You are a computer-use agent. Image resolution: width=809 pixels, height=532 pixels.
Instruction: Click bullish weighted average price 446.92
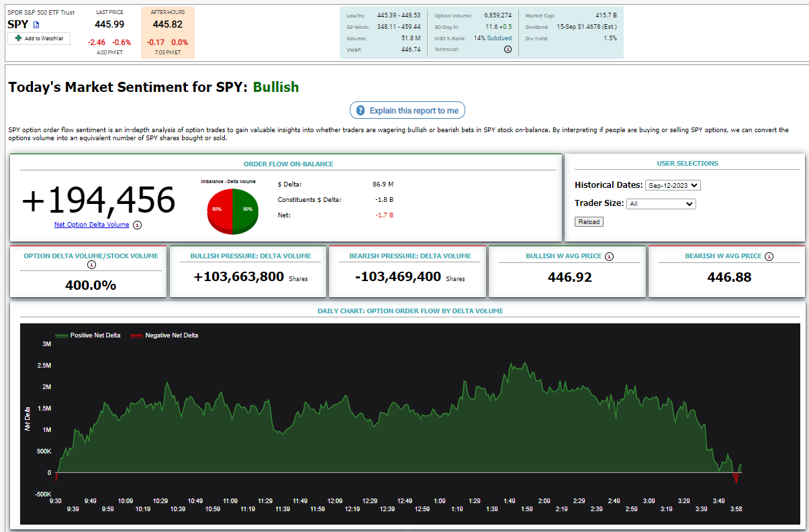pyautogui.click(x=570, y=277)
